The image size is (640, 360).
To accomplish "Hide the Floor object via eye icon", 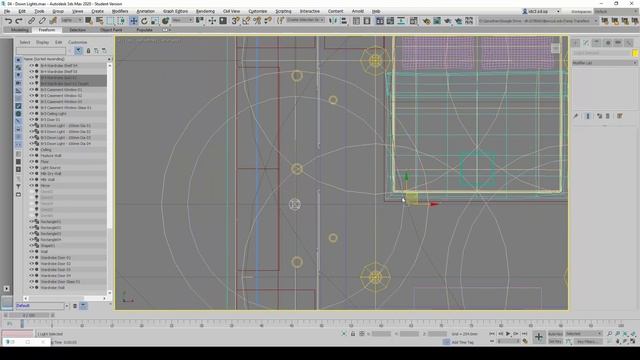I will 31,162.
